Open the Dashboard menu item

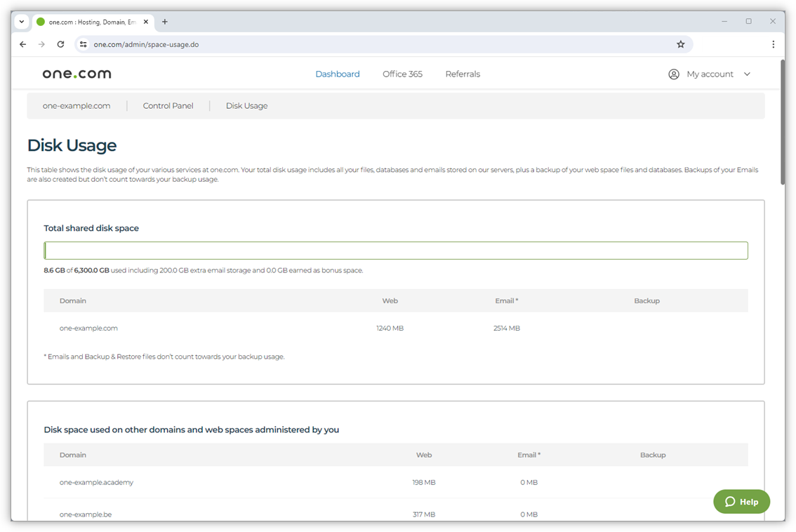coord(337,74)
